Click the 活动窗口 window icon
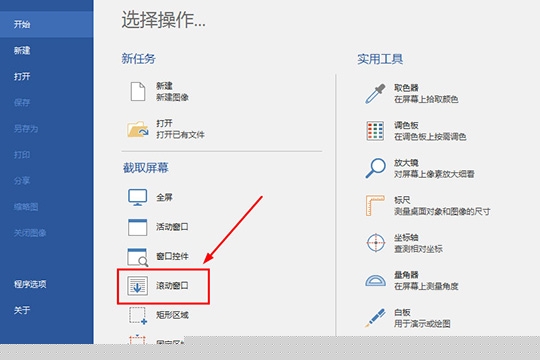The width and height of the screenshot is (540, 360). pyautogui.click(x=137, y=227)
